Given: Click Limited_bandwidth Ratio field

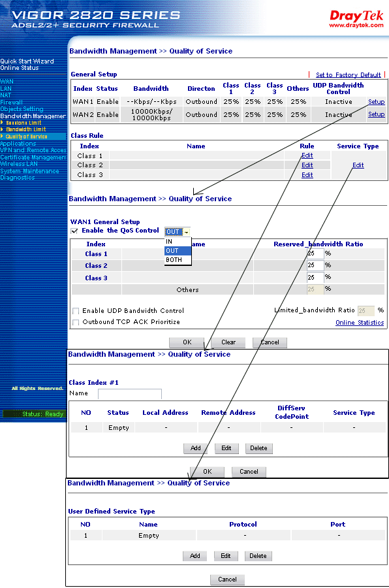Looking at the screenshot, I should click(x=366, y=311).
